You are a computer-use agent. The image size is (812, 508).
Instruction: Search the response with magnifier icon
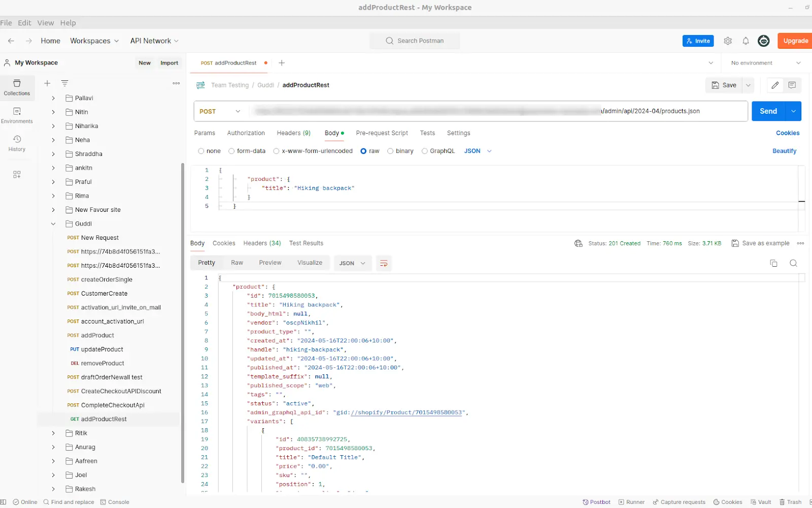(793, 263)
